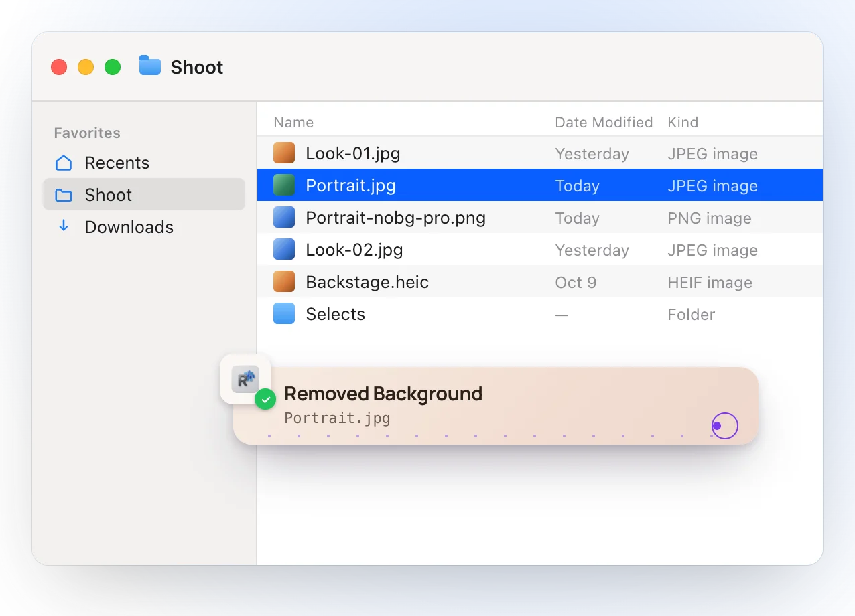Sort by the Kind column header
The image size is (855, 616).
point(683,122)
